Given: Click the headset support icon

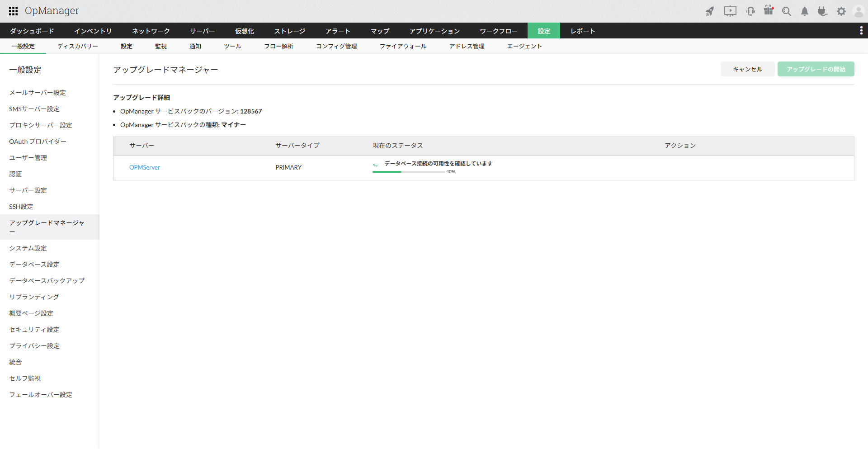Looking at the screenshot, I should (x=750, y=11).
